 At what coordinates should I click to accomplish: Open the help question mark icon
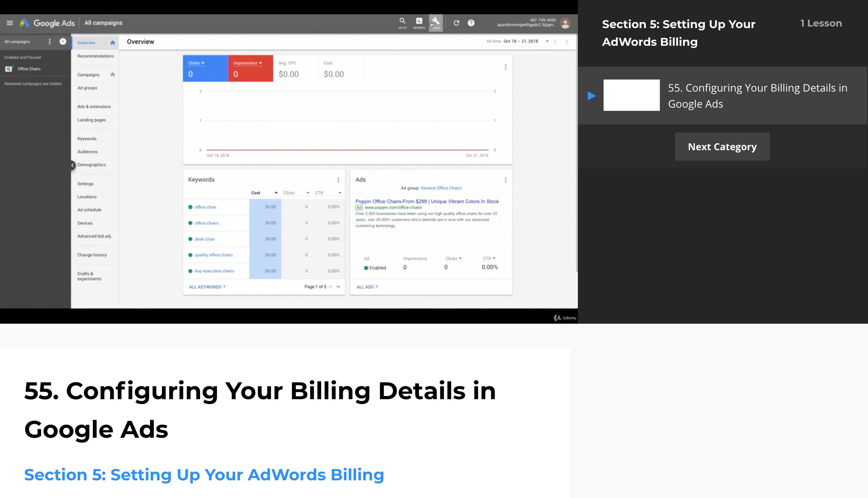471,23
